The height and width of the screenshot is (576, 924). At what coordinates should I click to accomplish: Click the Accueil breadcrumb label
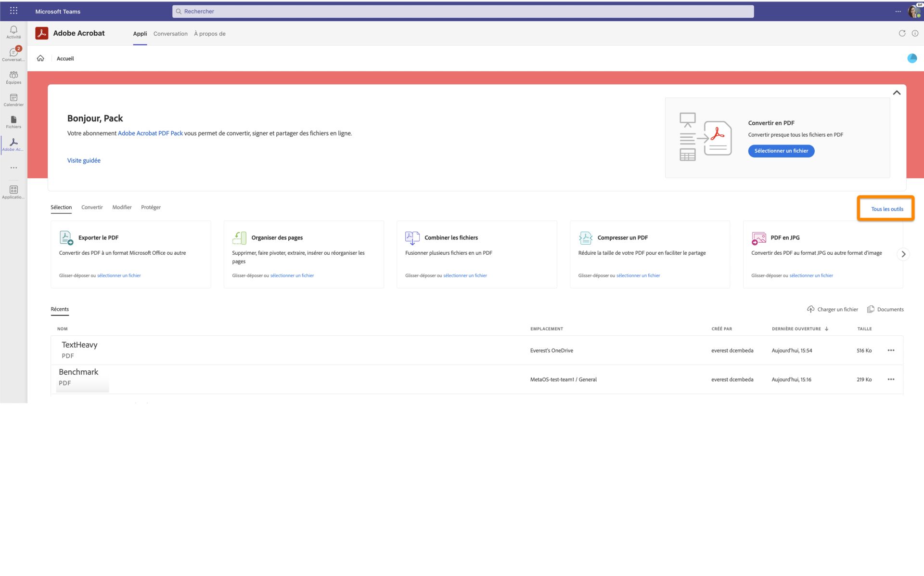(x=65, y=58)
